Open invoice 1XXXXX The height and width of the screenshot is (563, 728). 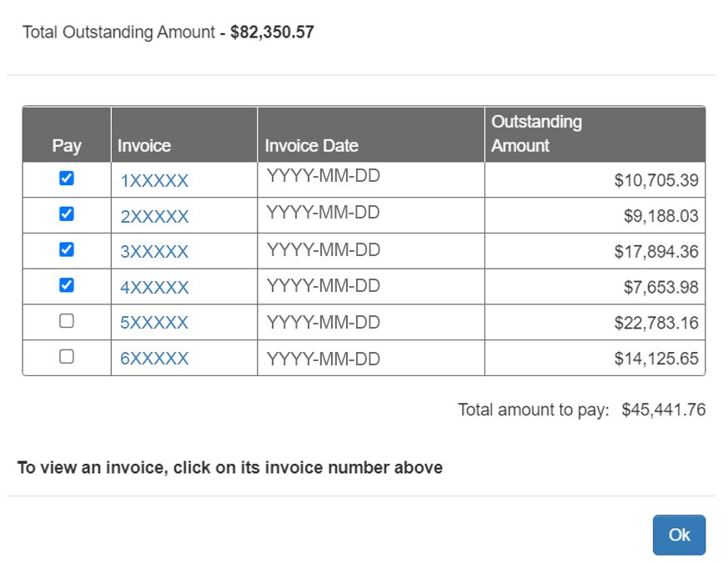coord(154,178)
